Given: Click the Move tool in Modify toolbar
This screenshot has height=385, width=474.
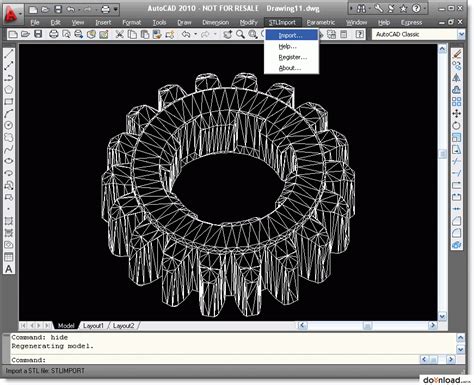Looking at the screenshot, I should click(x=456, y=114).
